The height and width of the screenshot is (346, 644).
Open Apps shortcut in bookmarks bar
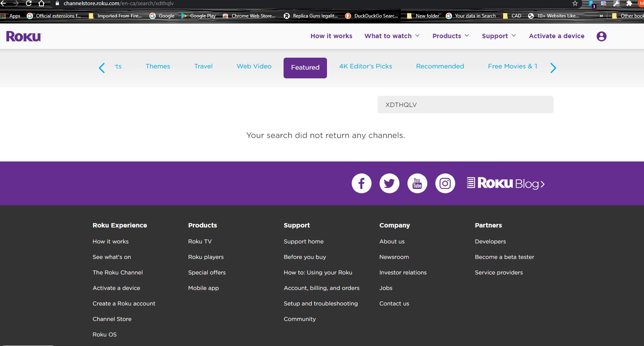(x=11, y=16)
